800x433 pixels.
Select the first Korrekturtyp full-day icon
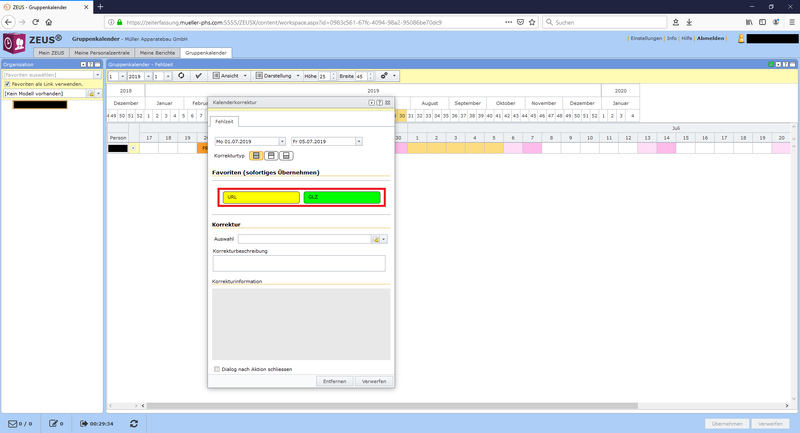pos(257,156)
